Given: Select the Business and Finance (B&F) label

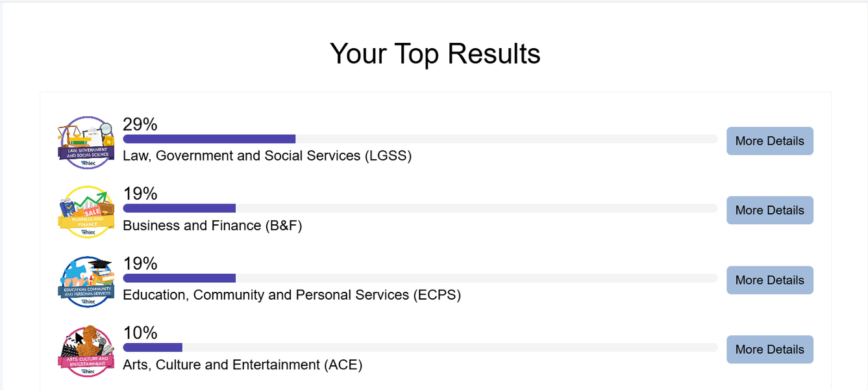Looking at the screenshot, I should tap(212, 226).
